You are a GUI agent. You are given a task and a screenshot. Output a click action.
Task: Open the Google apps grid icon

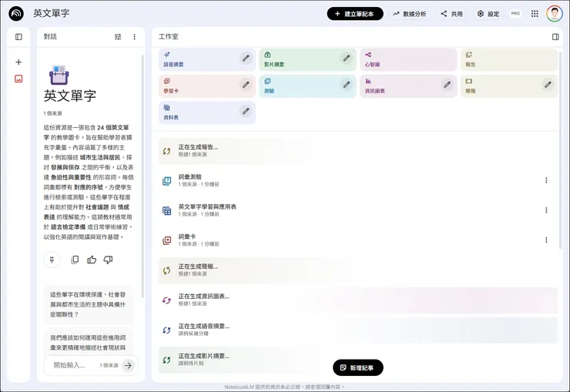click(x=535, y=14)
